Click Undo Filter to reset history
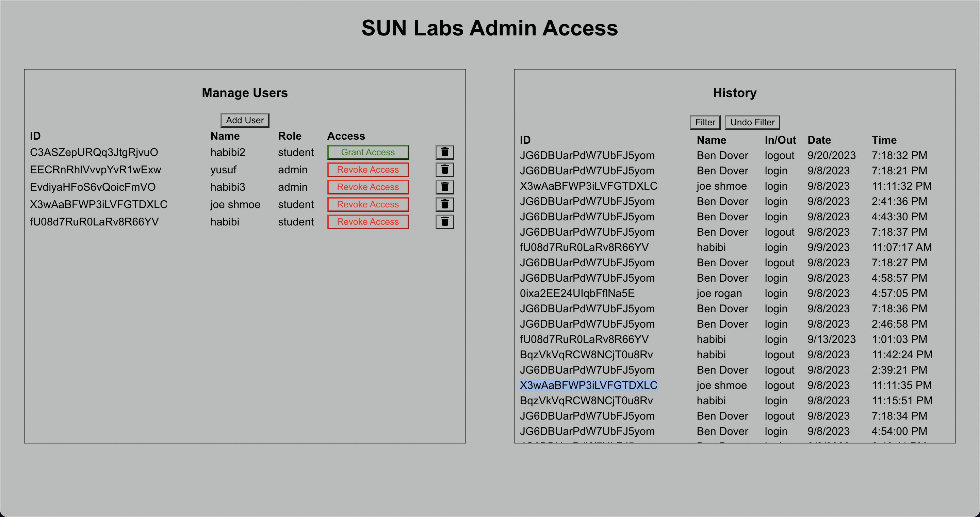Image resolution: width=980 pixels, height=517 pixels. point(752,122)
